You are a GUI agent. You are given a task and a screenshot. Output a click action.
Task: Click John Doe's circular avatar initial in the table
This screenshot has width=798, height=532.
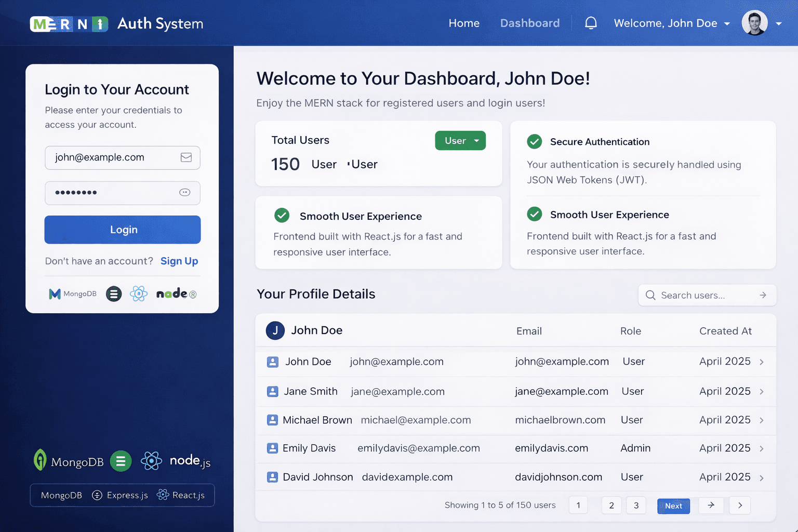pyautogui.click(x=275, y=330)
